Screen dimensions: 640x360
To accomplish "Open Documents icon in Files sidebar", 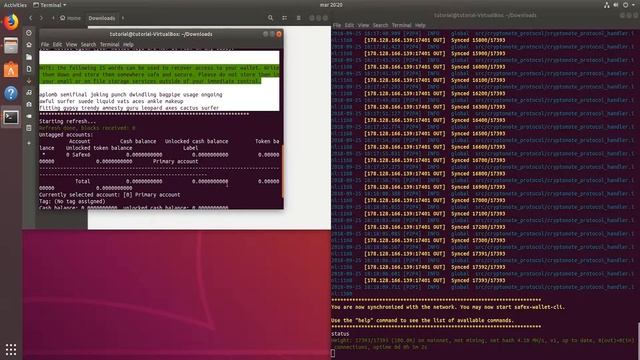I will point(29,69).
